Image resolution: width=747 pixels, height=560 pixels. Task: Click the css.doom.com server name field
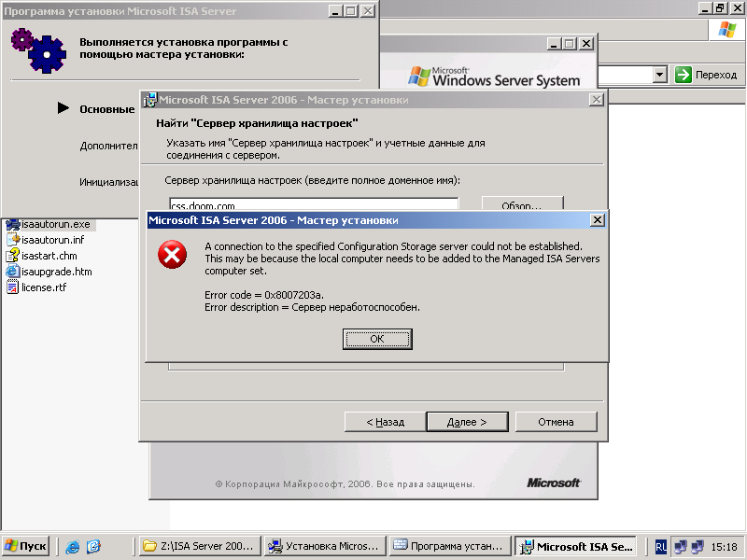314,204
